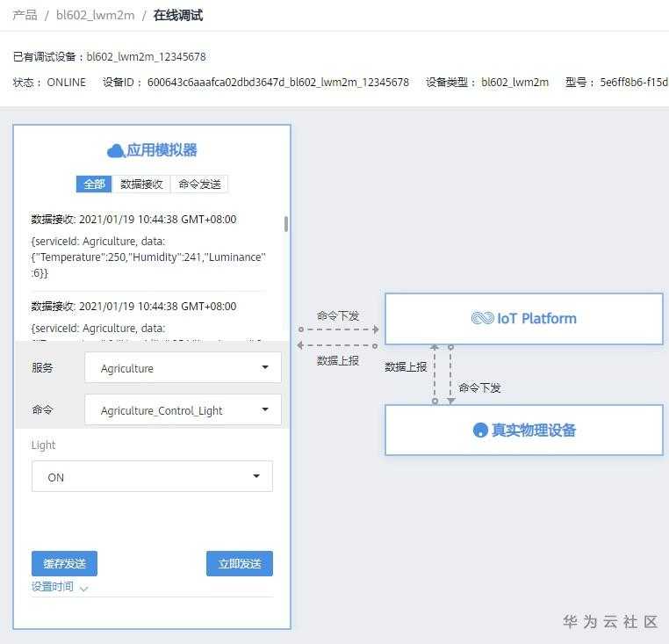Go to 产品 in the breadcrumb
This screenshot has height=644, width=669.
pyautogui.click(x=25, y=15)
